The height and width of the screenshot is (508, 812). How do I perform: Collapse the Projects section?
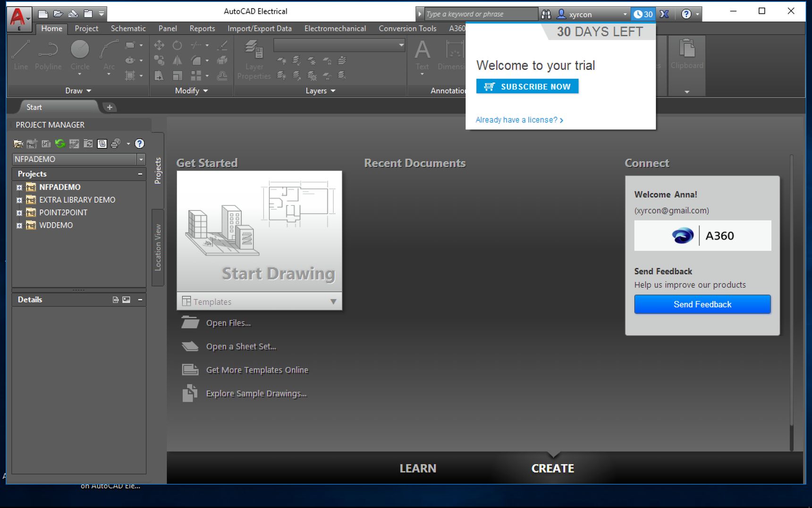coord(140,174)
